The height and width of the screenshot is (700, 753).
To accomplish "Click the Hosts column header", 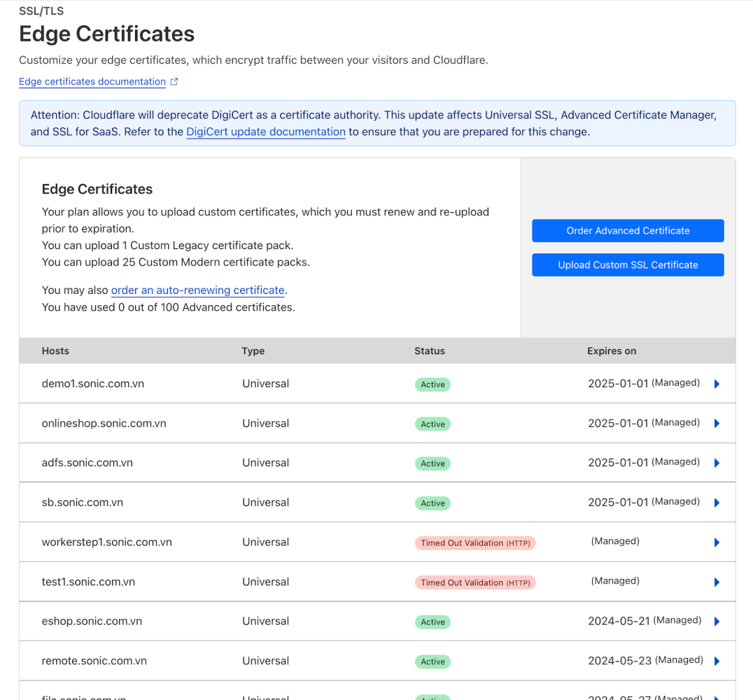I will (55, 351).
